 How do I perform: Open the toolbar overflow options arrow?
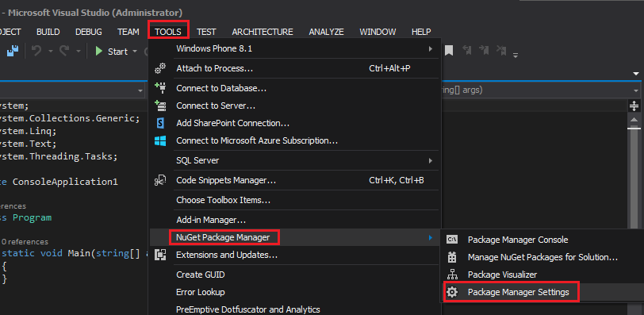pos(515,54)
